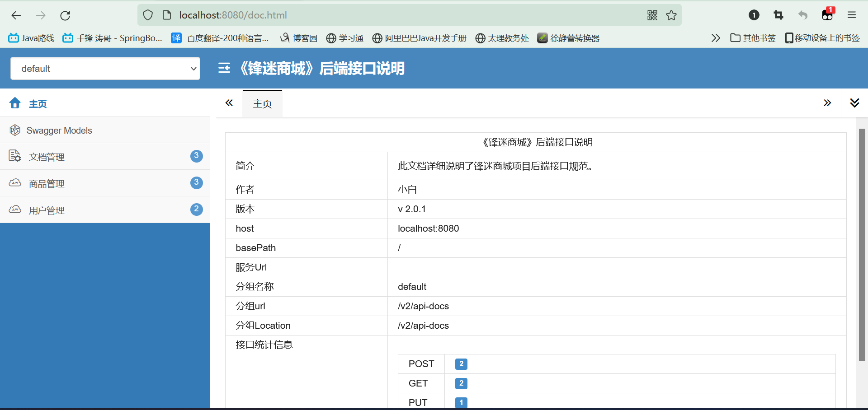Open the 其他书签 folder

pyautogui.click(x=753, y=38)
